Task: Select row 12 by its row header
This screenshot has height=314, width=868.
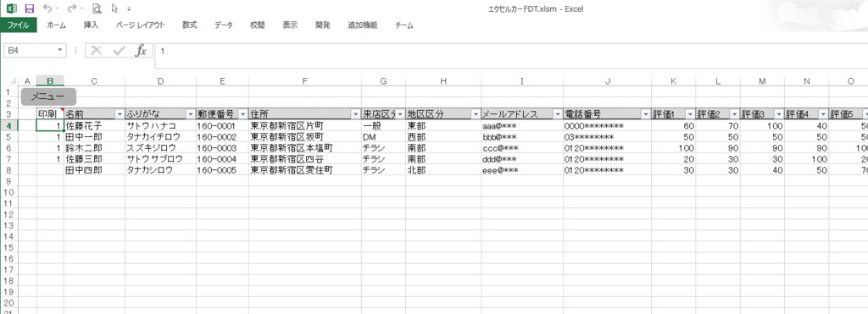Action: coord(8,214)
